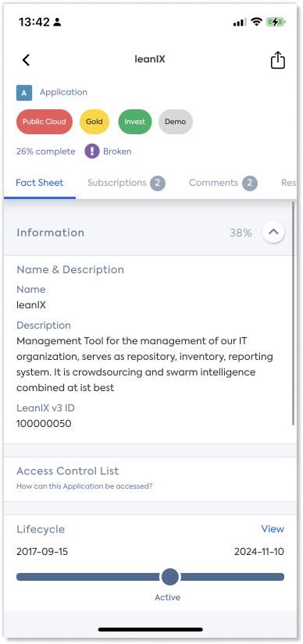
Task: Tap the cellular signal bars icon
Action: 240,22
